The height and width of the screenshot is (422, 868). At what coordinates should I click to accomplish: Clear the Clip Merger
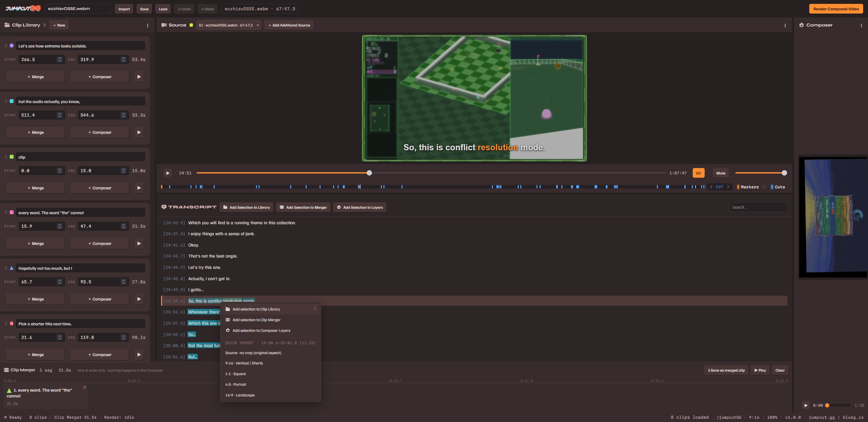780,370
